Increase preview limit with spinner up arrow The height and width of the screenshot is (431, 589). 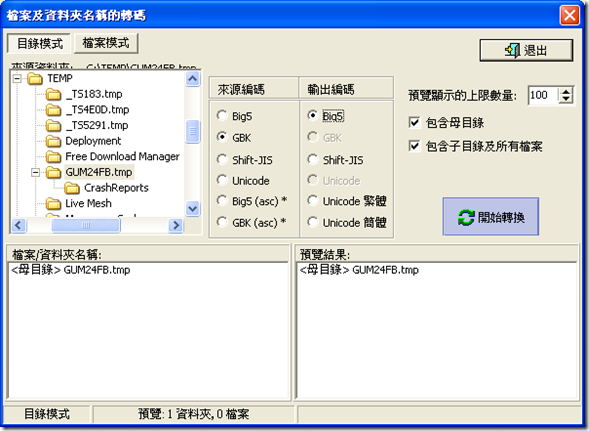pyautogui.click(x=566, y=91)
